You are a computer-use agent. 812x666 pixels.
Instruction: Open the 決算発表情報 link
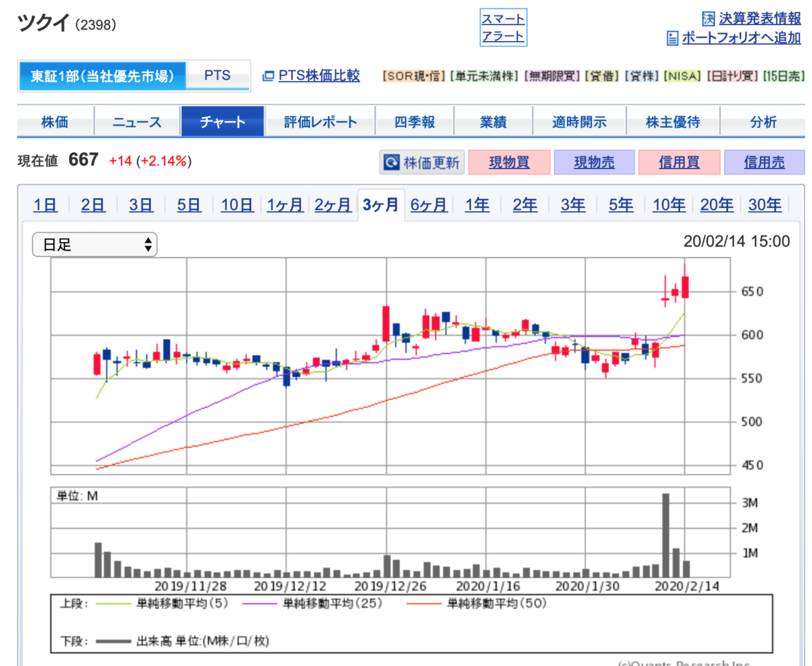coord(759,19)
